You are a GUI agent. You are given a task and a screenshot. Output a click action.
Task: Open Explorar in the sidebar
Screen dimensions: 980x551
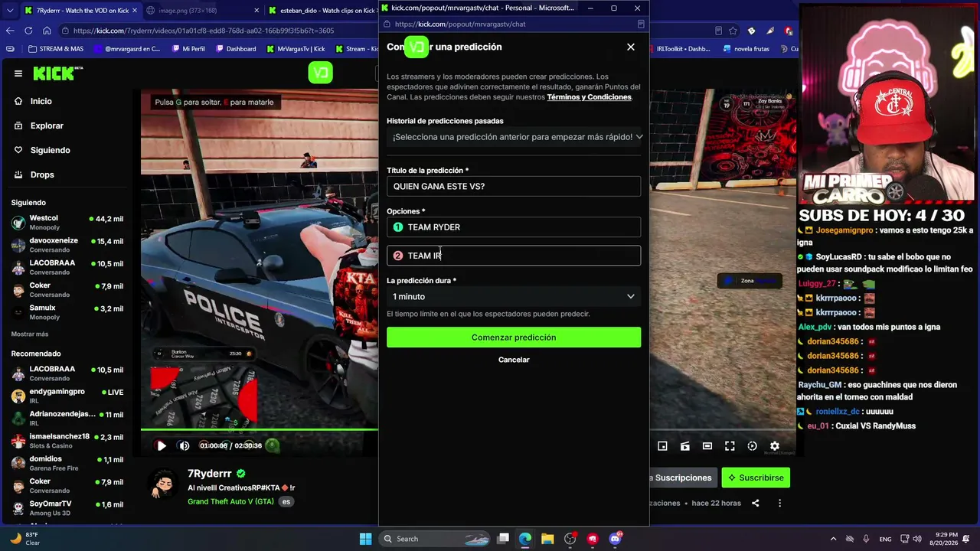click(47, 126)
